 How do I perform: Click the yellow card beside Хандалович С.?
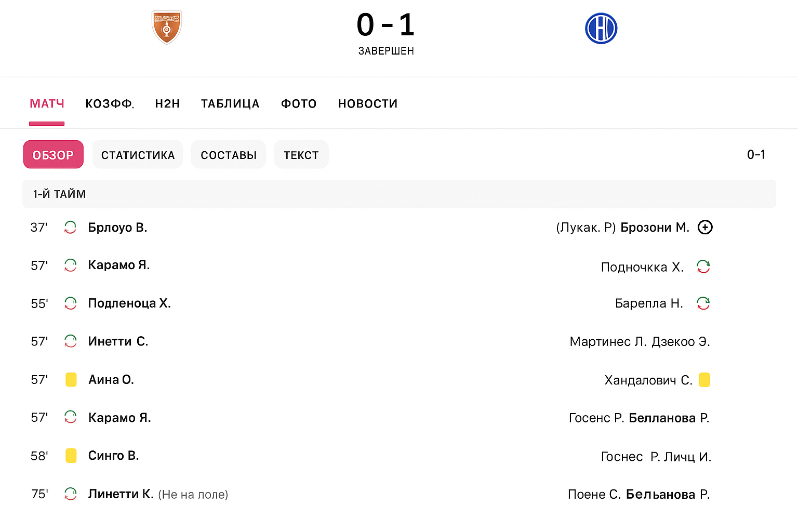click(x=704, y=379)
